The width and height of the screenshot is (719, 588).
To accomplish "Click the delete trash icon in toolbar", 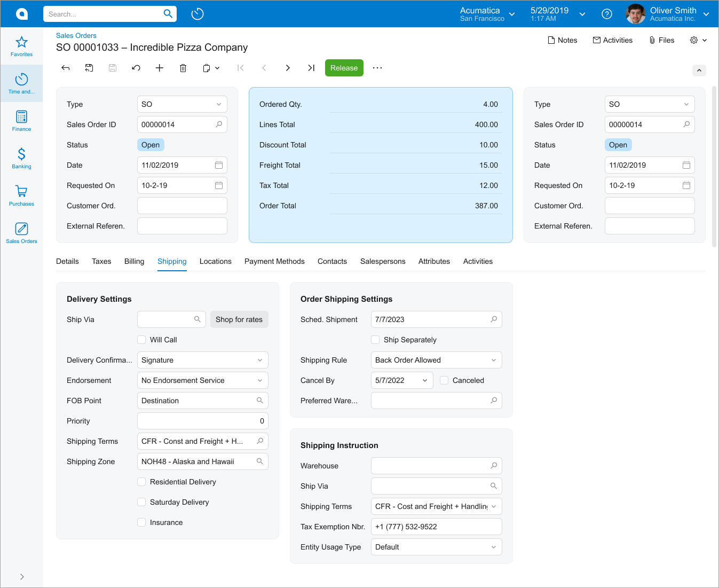I will point(183,68).
